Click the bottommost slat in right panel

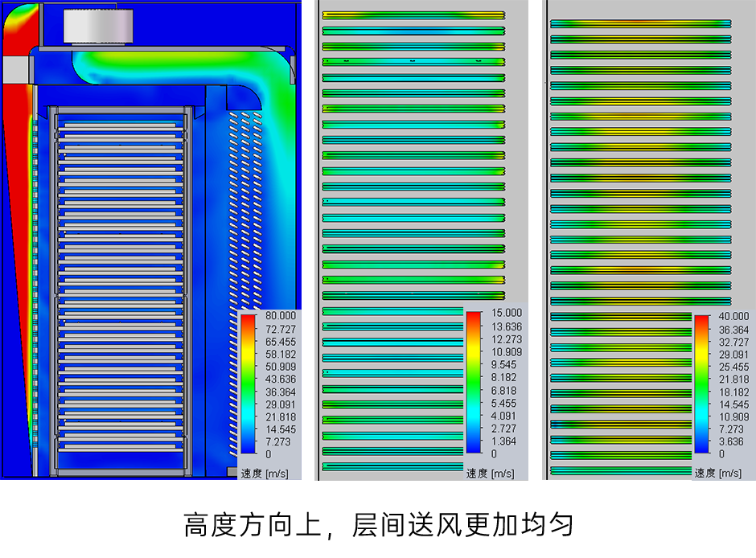620,471
